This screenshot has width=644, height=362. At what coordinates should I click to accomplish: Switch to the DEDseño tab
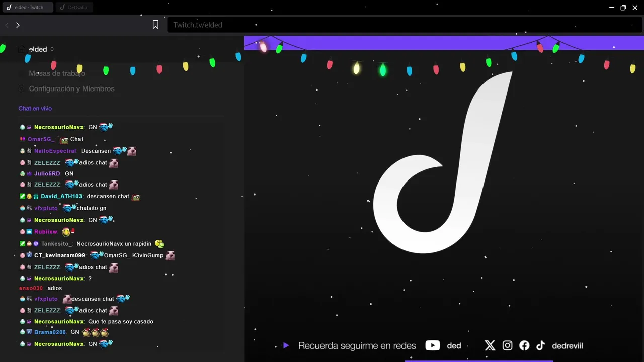click(x=74, y=7)
